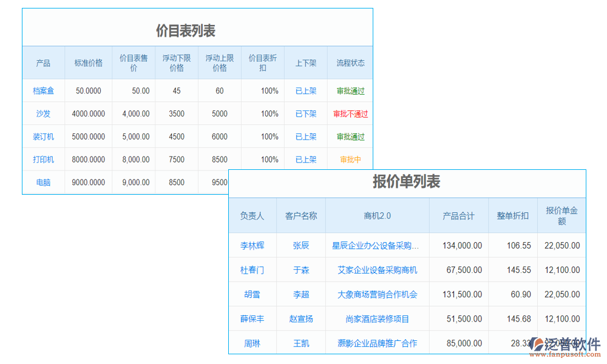View 审批不通过 status of 沙发
The image size is (607, 364).
click(350, 113)
